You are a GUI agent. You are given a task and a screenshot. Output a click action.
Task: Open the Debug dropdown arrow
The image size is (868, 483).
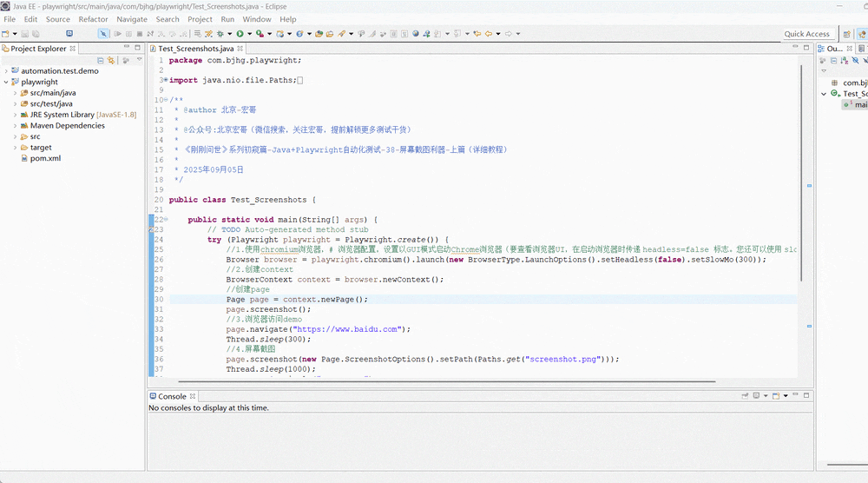(x=229, y=34)
